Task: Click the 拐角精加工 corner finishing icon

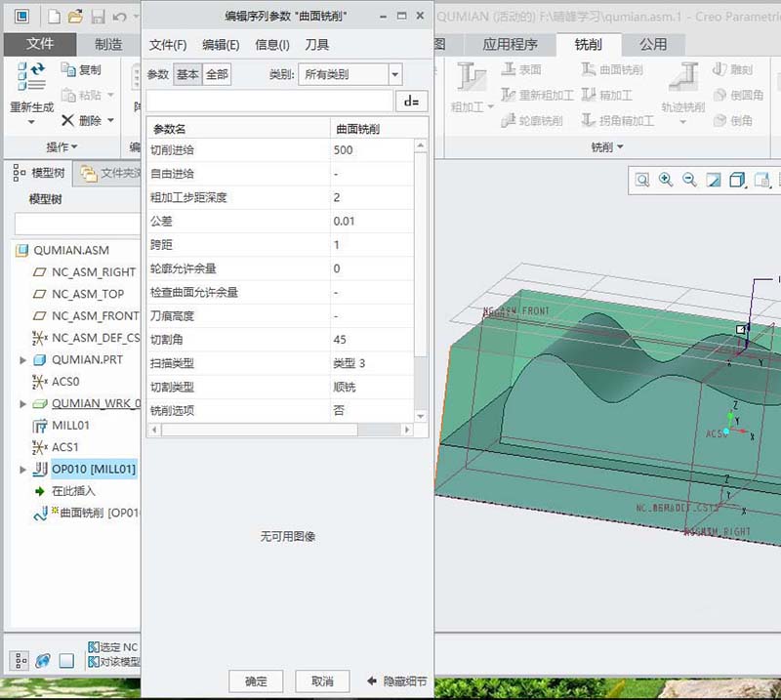Action: 589,120
